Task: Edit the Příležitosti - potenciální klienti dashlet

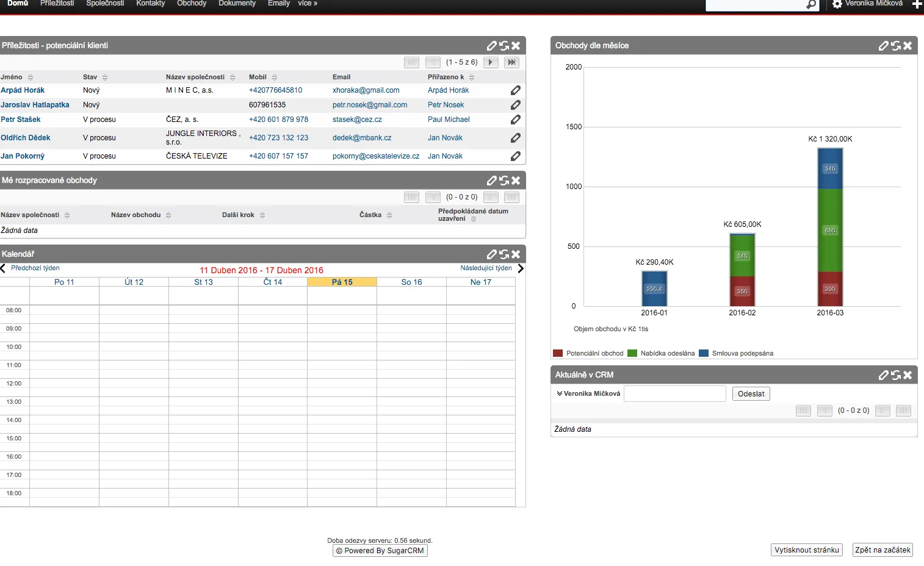Action: 492,46
